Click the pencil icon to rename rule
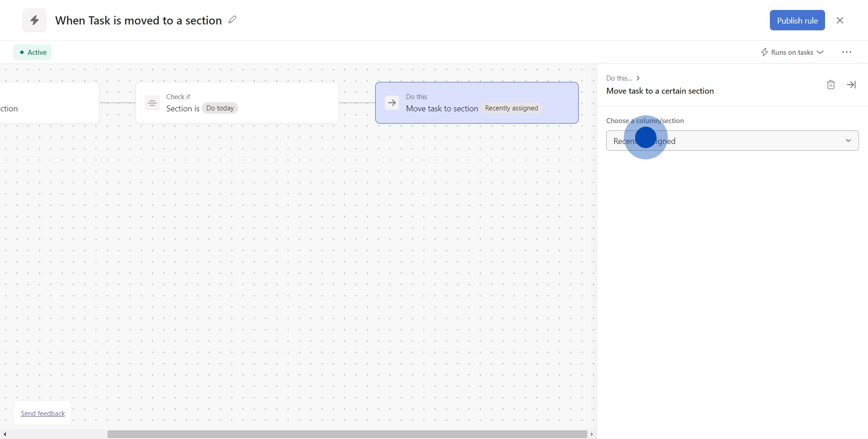 point(232,20)
